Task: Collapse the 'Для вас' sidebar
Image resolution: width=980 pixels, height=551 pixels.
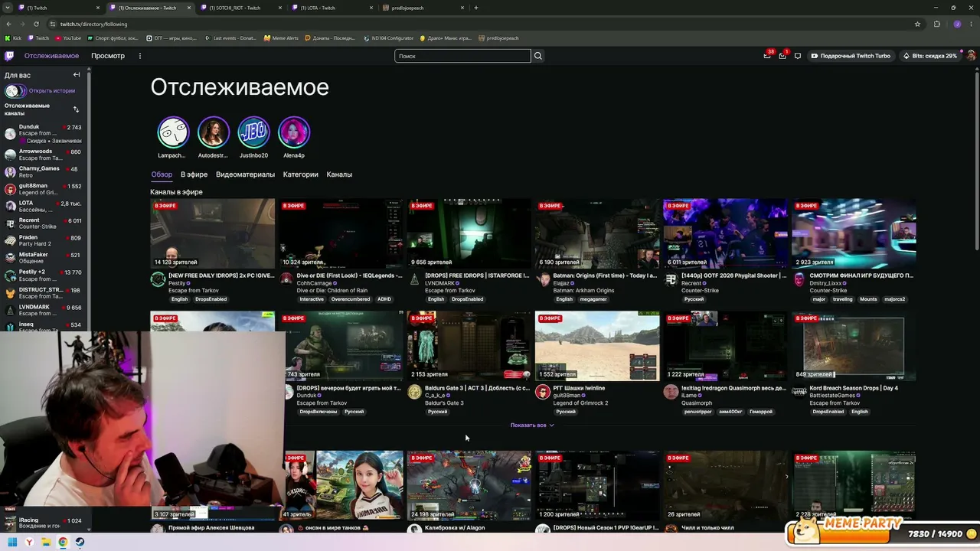Action: (x=77, y=75)
